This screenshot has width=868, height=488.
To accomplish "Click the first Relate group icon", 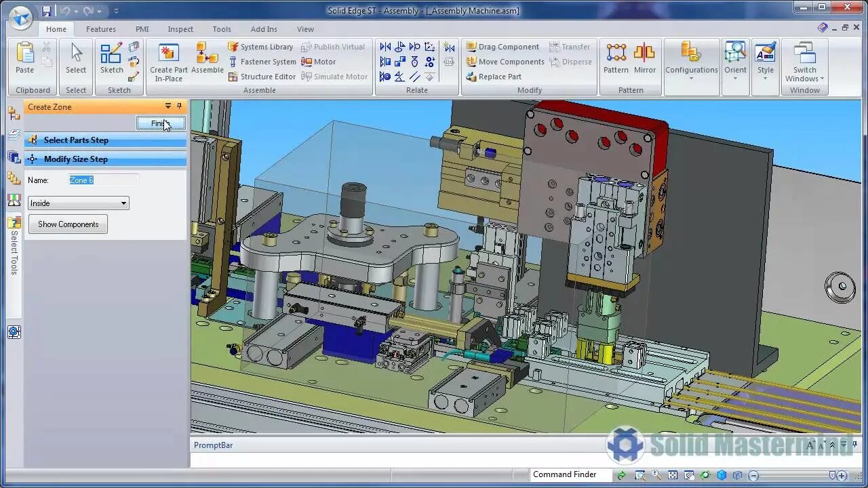I will click(385, 47).
